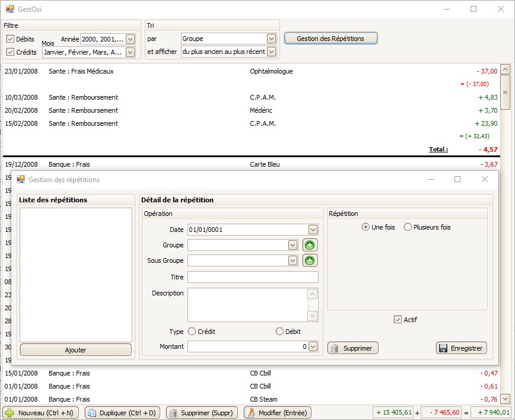Image resolution: width=515 pixels, height=420 pixels.
Task: Click Dupliquer (Ctrl + D) button
Action: click(122, 413)
